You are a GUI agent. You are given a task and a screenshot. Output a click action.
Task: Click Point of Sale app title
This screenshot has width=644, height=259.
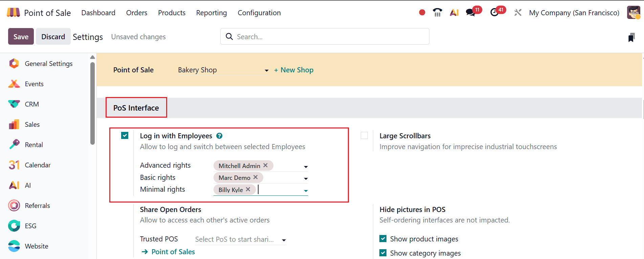point(47,13)
